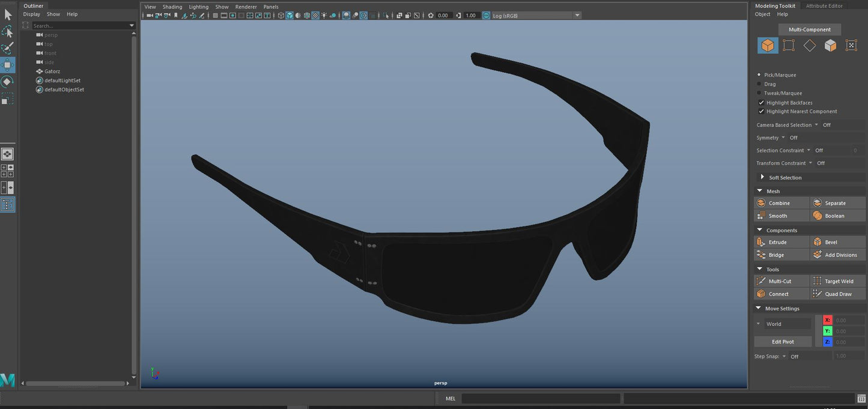Viewport: 868px width, 409px height.
Task: Choose the Rotate tool in toolbox
Action: point(7,82)
